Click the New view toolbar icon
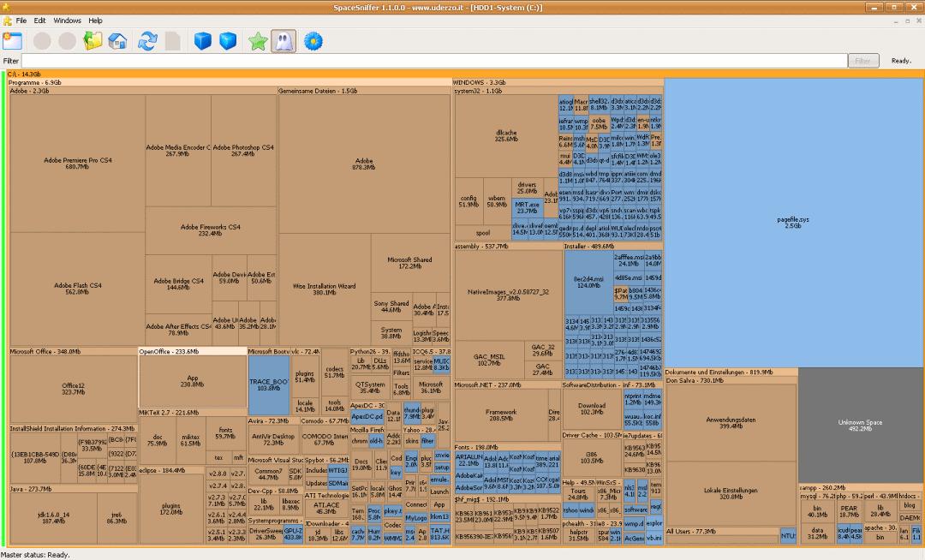 (x=13, y=40)
